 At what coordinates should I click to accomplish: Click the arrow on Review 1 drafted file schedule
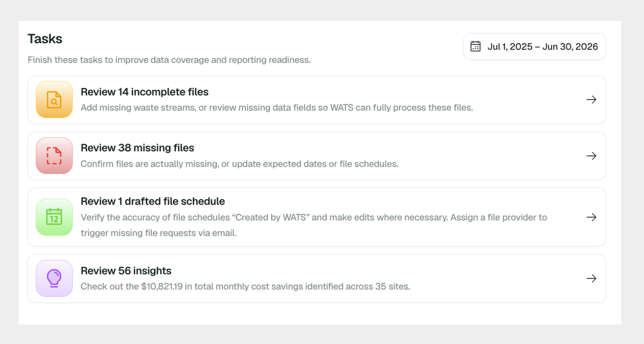(591, 217)
